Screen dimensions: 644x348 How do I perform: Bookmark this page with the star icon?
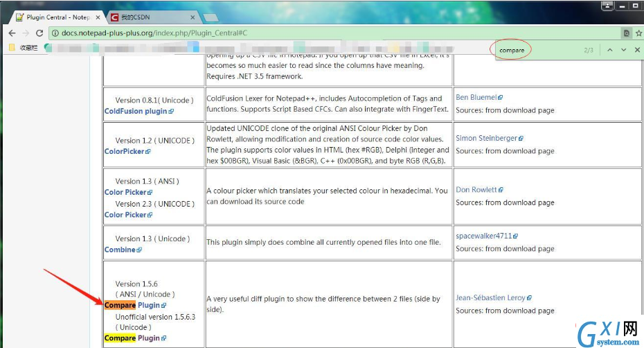click(638, 33)
